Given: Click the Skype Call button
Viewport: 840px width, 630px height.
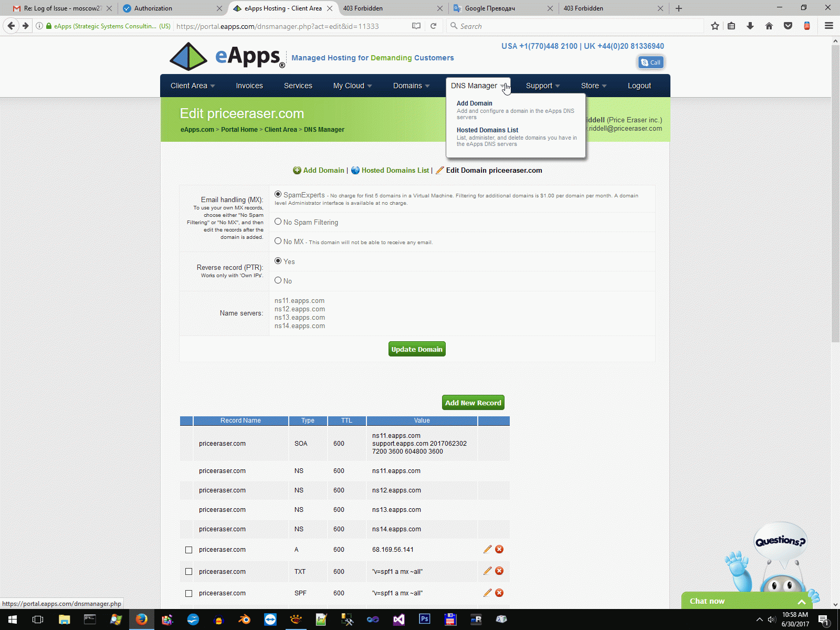Looking at the screenshot, I should click(x=651, y=62).
